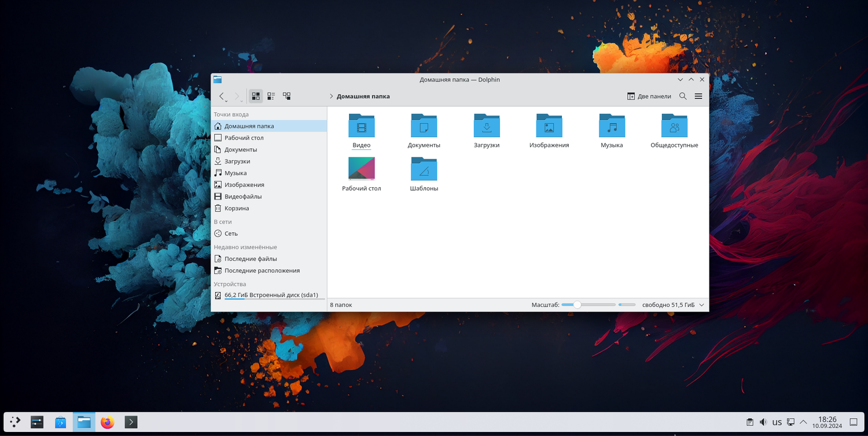Select the Документы folder in the file view
This screenshot has width=868, height=436.
pyautogui.click(x=424, y=131)
